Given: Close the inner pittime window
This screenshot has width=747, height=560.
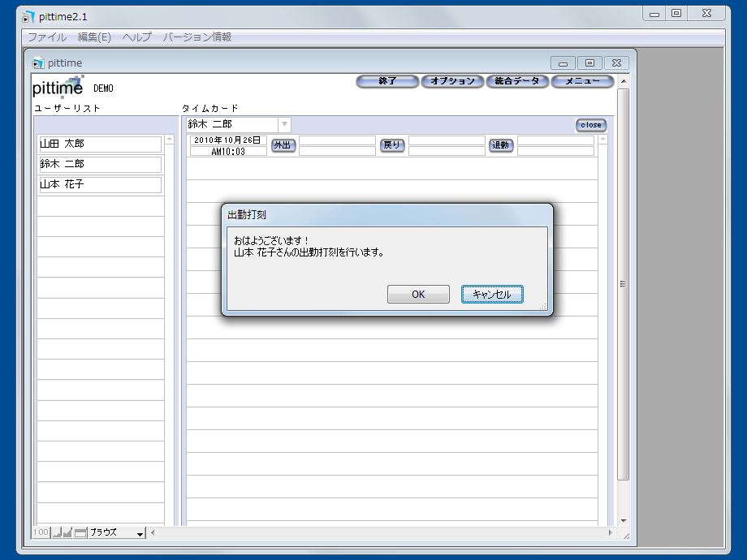Looking at the screenshot, I should pos(616,62).
